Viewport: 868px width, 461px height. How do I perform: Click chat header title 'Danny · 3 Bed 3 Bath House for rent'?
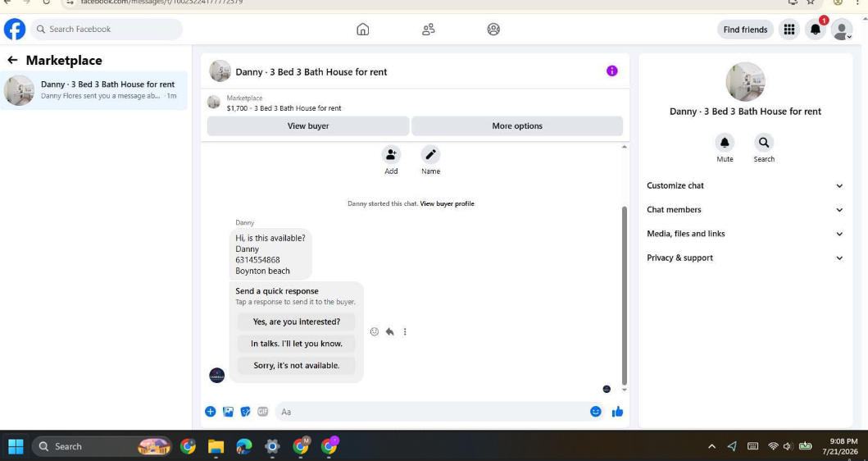(x=311, y=72)
